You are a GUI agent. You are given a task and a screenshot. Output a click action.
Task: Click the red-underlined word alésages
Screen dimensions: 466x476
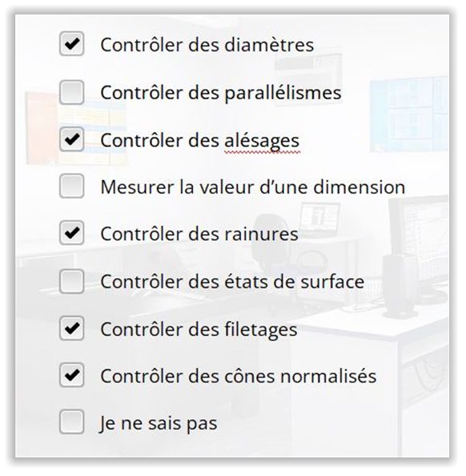click(262, 141)
